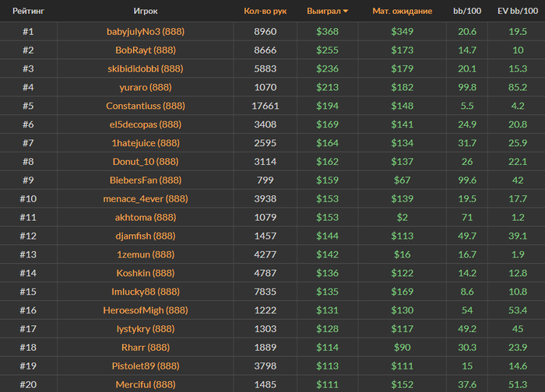The height and width of the screenshot is (392, 545).
Task: Select skibididobbi (888) player link
Action: pos(146,68)
